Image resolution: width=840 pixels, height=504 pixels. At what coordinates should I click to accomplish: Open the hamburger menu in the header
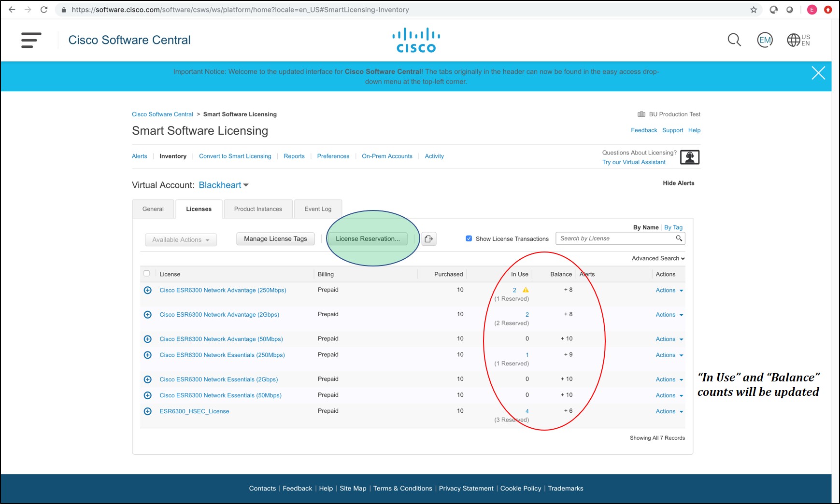[31, 40]
